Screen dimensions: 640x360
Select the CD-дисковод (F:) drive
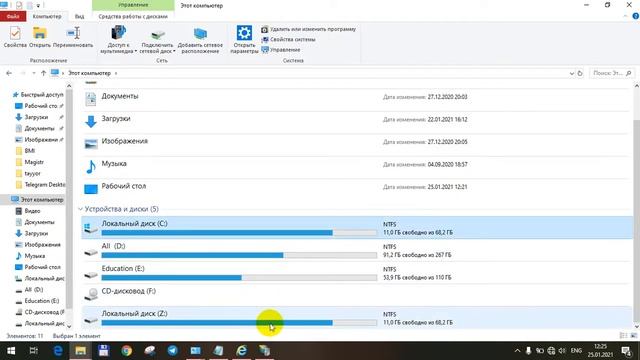coord(357,295)
